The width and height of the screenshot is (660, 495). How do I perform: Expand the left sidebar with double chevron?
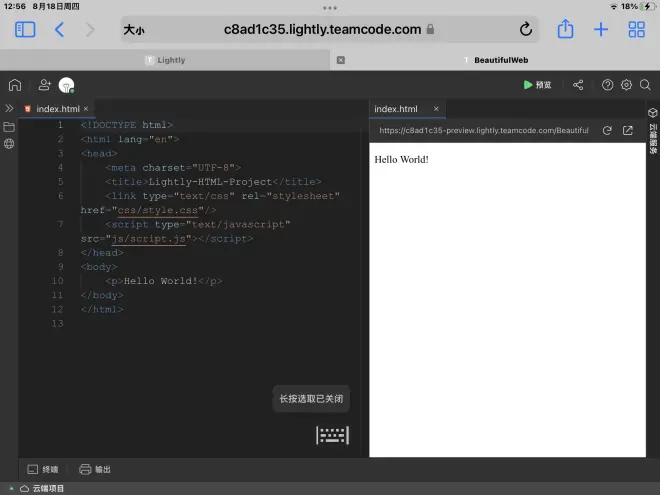(x=9, y=108)
